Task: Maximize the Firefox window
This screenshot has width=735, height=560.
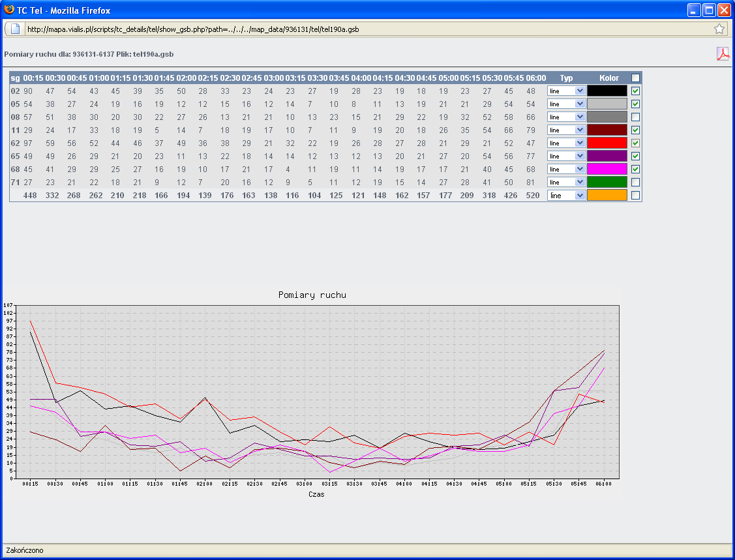Action: point(709,10)
